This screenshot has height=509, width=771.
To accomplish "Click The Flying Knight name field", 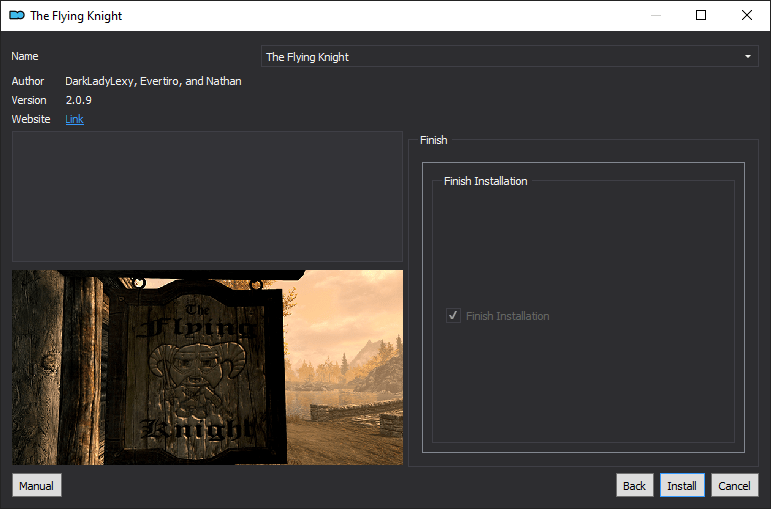I will tap(509, 57).
